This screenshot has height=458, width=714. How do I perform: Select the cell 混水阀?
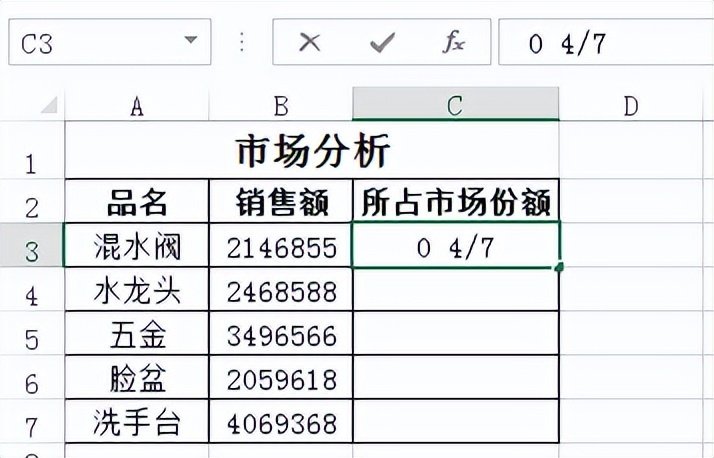137,245
